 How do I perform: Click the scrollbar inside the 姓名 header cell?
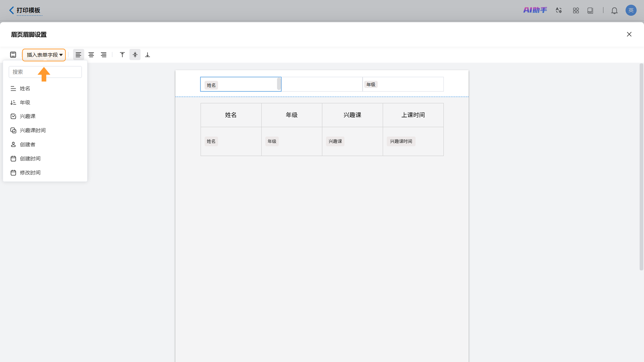pyautogui.click(x=279, y=84)
